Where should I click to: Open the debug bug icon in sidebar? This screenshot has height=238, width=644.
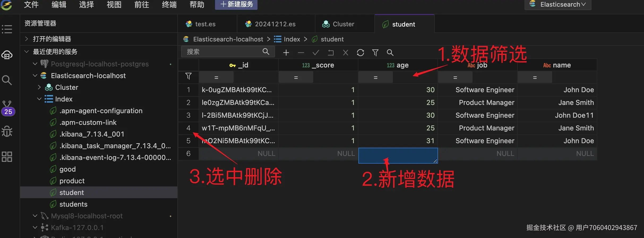(7, 131)
